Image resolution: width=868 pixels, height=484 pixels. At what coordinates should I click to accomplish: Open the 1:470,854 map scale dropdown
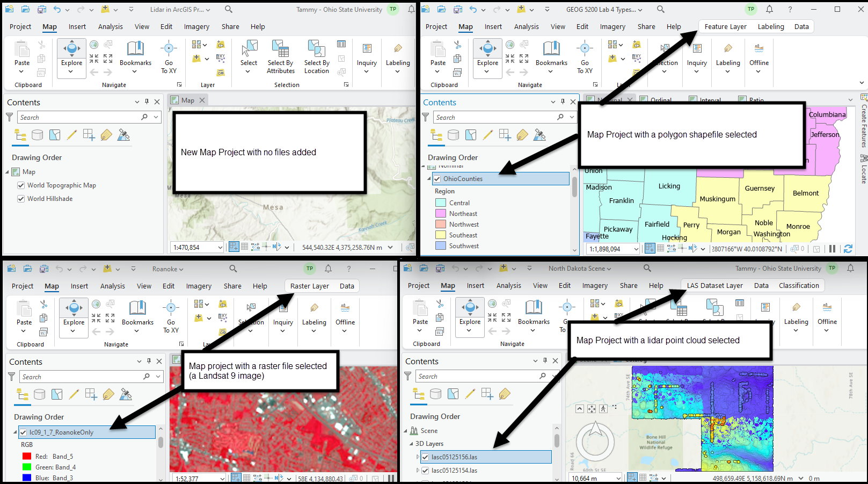pos(220,248)
